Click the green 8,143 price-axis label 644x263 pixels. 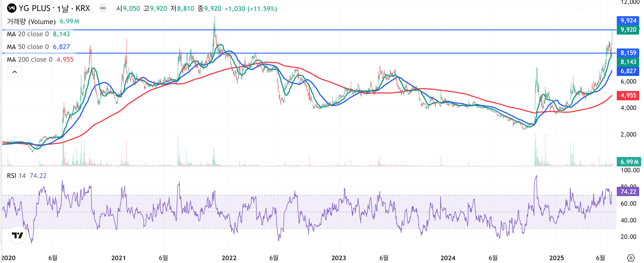click(628, 62)
